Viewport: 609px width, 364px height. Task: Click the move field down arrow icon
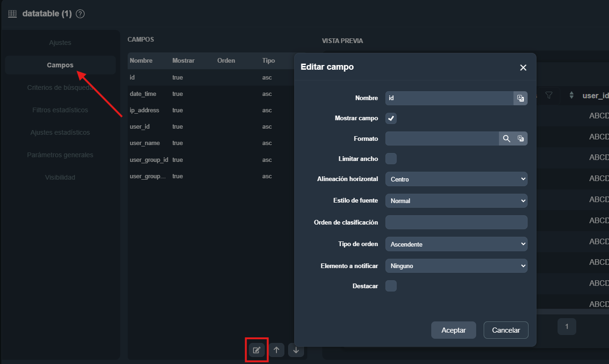[x=296, y=349]
